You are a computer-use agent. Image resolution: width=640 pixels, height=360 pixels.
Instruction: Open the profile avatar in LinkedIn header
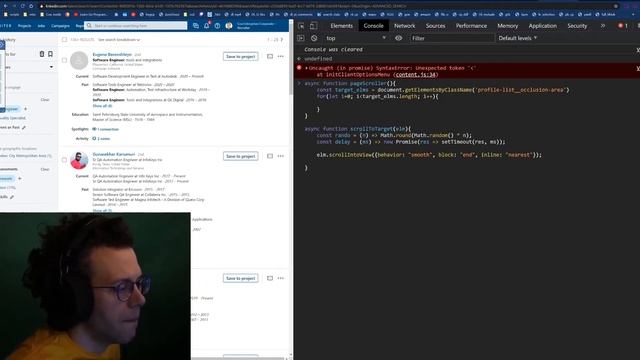click(229, 26)
